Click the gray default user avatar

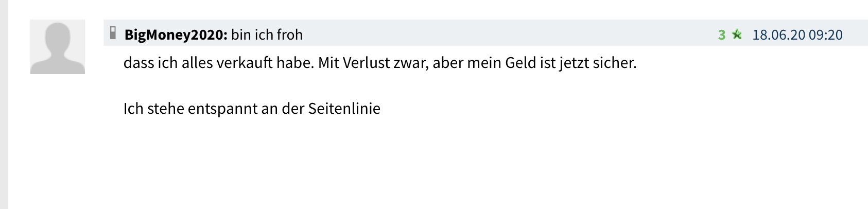point(58,47)
